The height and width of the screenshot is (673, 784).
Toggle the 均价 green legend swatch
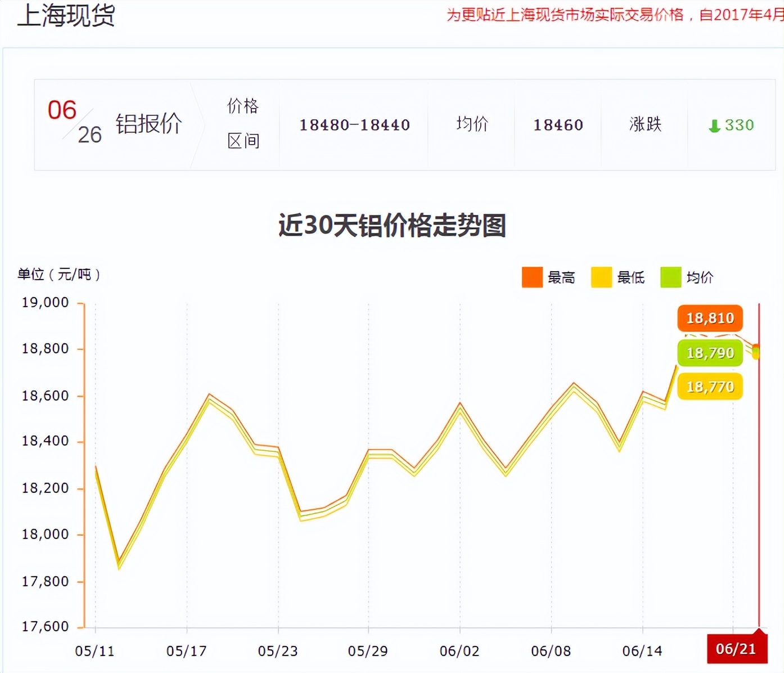670,277
